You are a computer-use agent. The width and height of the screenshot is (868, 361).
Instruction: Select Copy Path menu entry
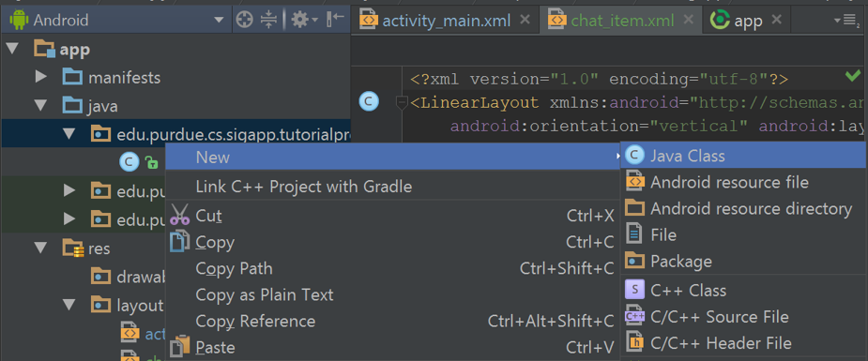click(x=393, y=268)
